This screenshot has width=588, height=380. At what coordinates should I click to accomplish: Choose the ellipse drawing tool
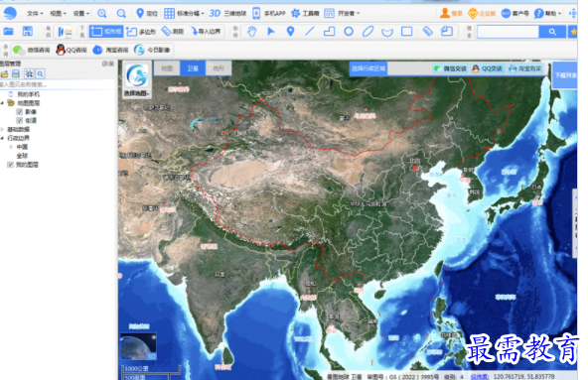click(367, 32)
